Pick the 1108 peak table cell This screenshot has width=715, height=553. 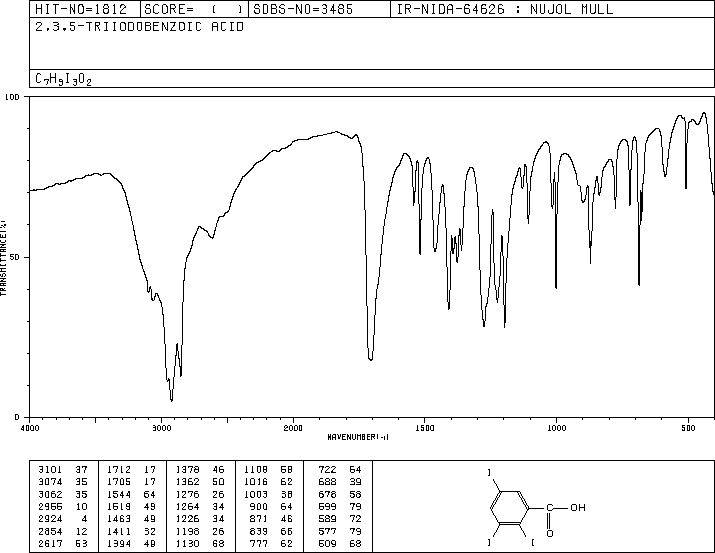tap(256, 470)
